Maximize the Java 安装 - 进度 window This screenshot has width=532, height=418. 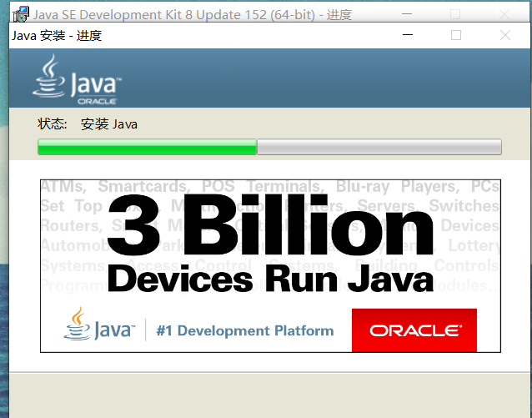[455, 35]
